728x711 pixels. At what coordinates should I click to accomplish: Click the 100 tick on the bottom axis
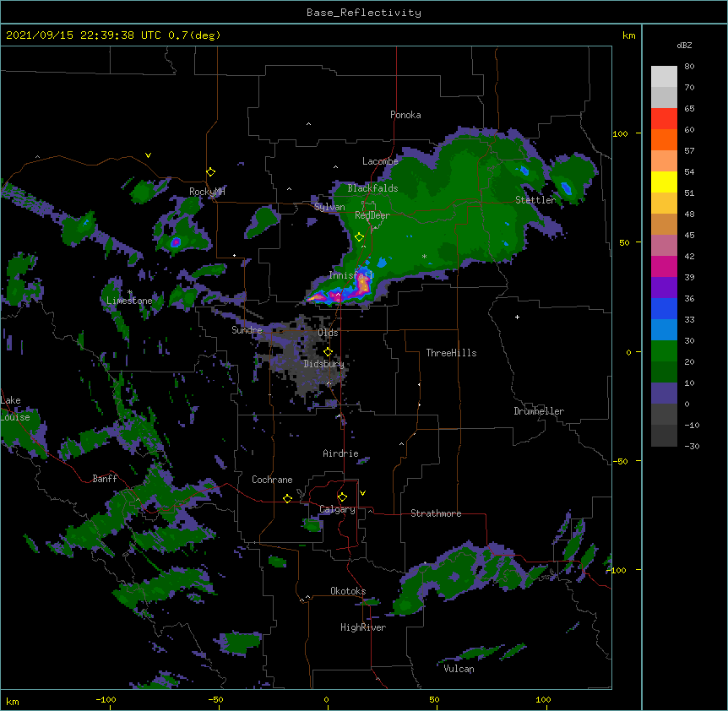coord(543,699)
